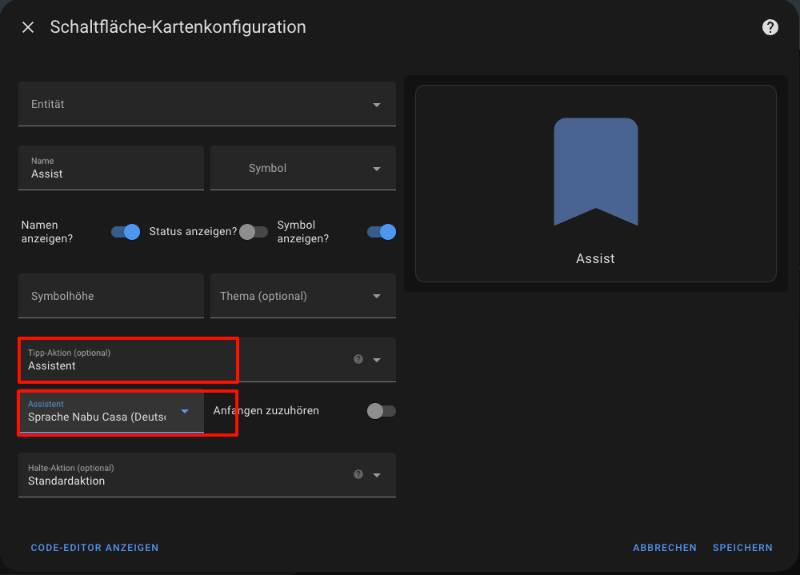Toggle Symbol anzeigen switch
800x575 pixels.
click(381, 232)
